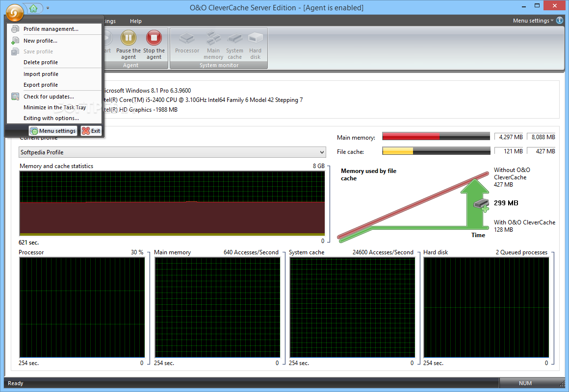Click the blue info icon at top right
Image resolution: width=569 pixels, height=392 pixels.
coord(560,20)
